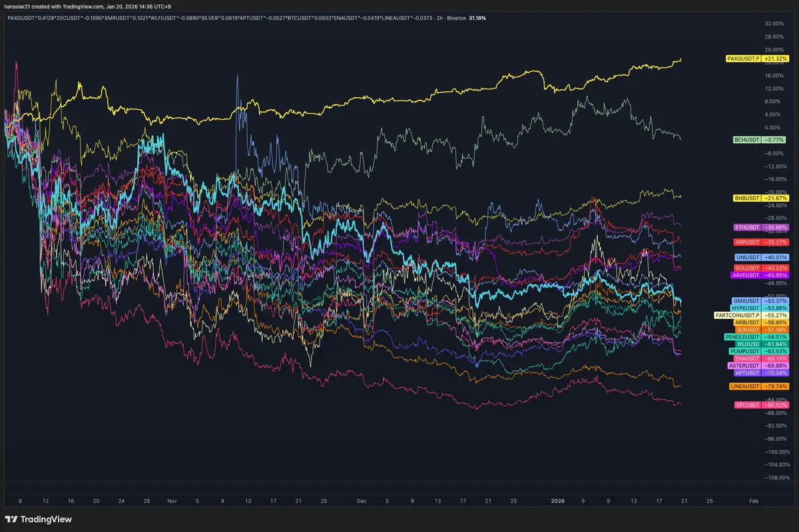Click the ENAUSDT price scale label
799x532 pixels.
point(760,358)
